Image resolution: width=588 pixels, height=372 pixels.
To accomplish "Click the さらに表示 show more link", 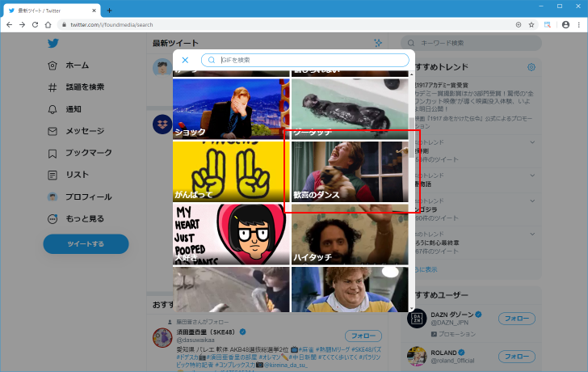I will tap(426, 269).
